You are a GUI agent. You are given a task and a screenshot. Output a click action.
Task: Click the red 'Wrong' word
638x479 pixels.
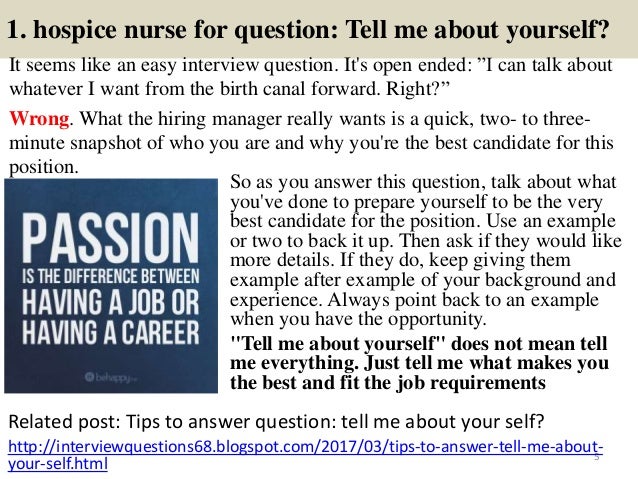(39, 118)
